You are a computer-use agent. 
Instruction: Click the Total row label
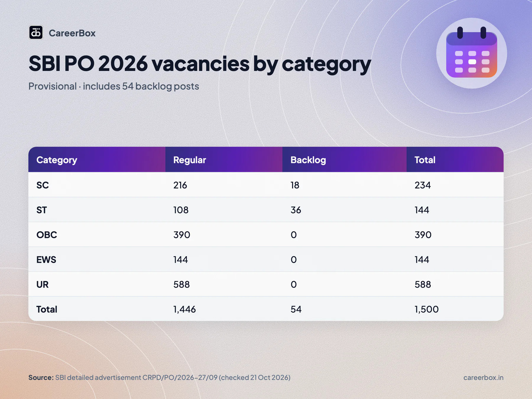[x=47, y=309]
